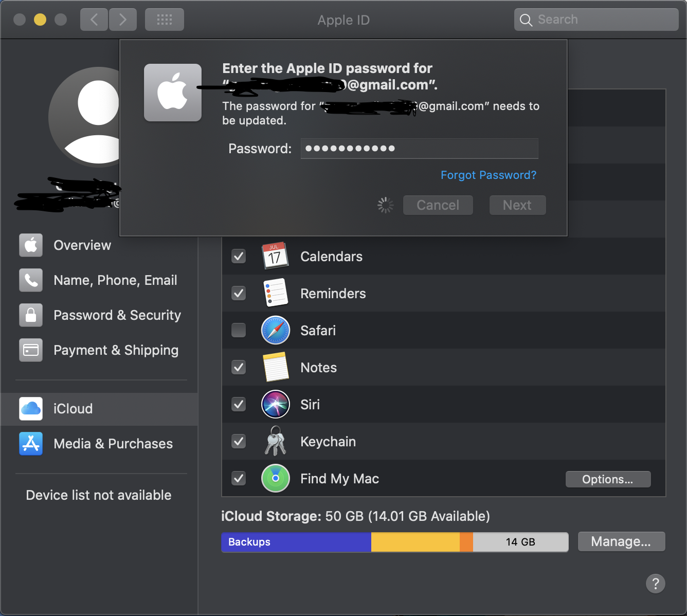Click the iCloud Storage summary text
687x616 pixels.
point(355,516)
